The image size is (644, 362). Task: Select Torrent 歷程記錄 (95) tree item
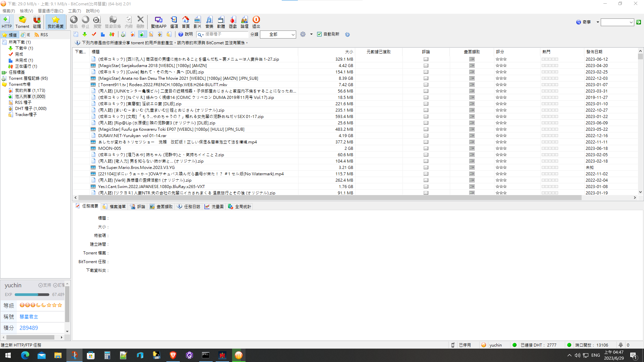pyautogui.click(x=28, y=78)
